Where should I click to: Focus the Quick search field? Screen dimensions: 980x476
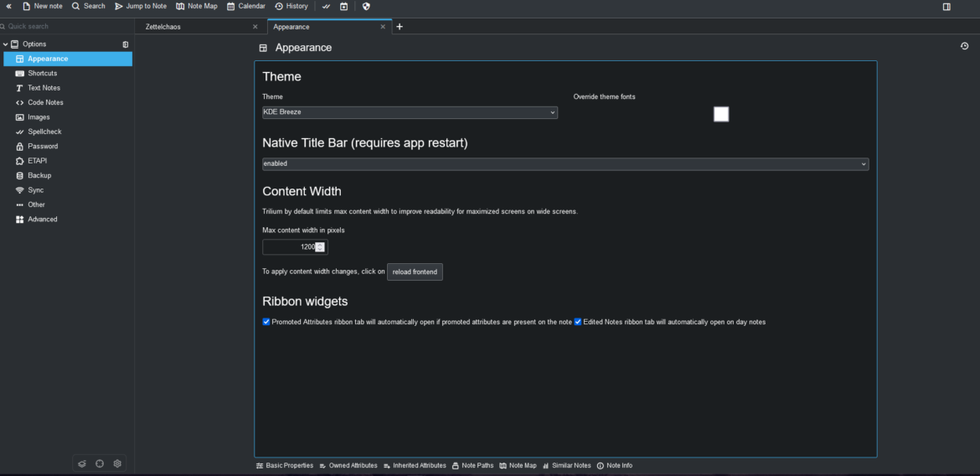(65, 27)
